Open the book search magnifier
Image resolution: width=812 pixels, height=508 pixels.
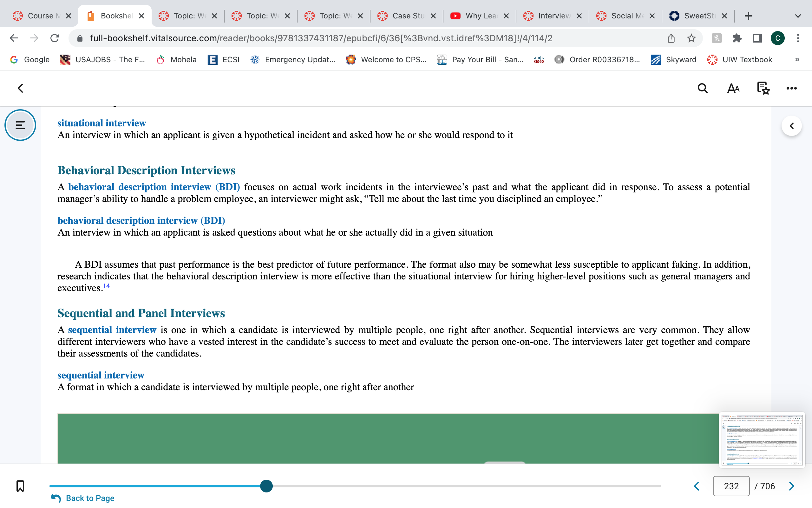tap(703, 88)
